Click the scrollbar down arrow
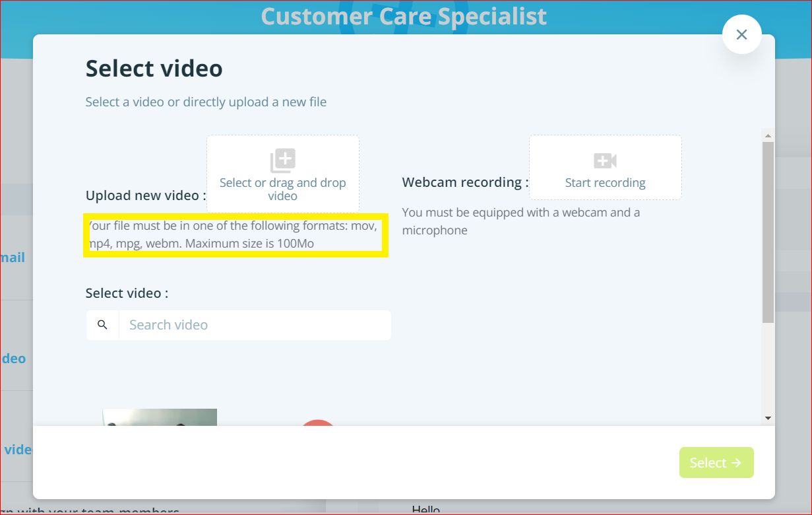The image size is (812, 515). point(768,418)
